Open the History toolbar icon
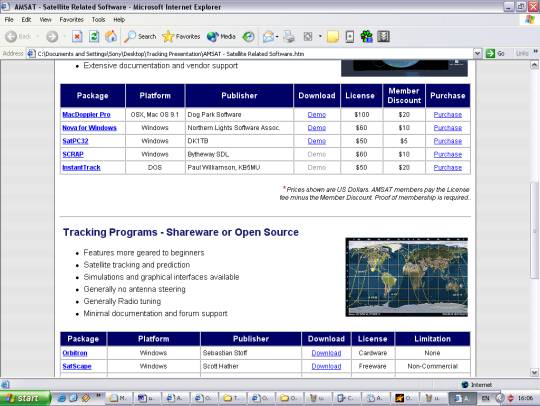 coord(248,37)
